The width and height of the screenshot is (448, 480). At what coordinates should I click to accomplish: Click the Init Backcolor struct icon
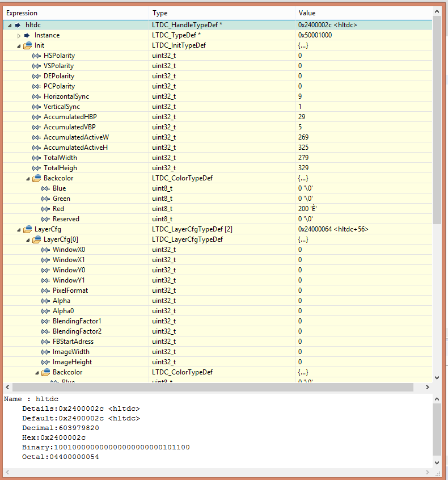[37, 178]
